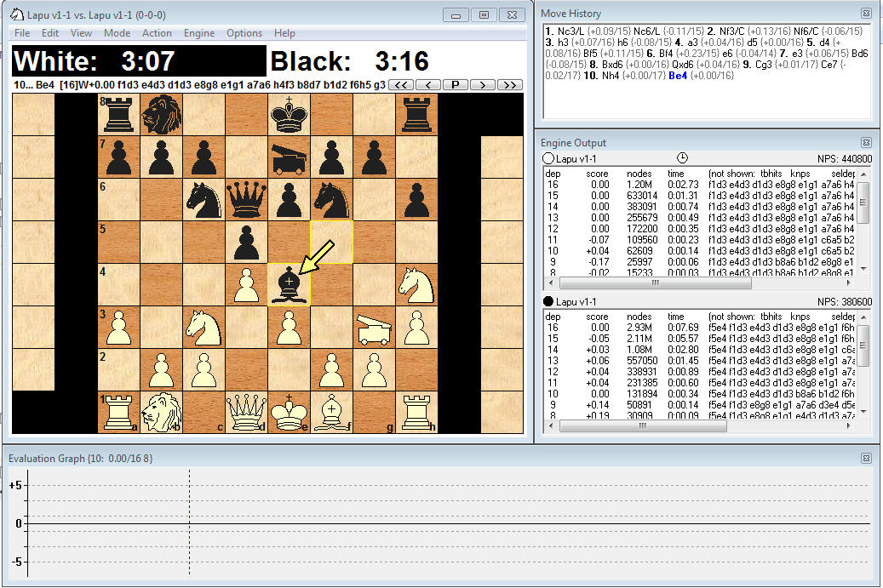Screen dimensions: 883x588
Task: Select the white lion on b1
Action: point(162,412)
